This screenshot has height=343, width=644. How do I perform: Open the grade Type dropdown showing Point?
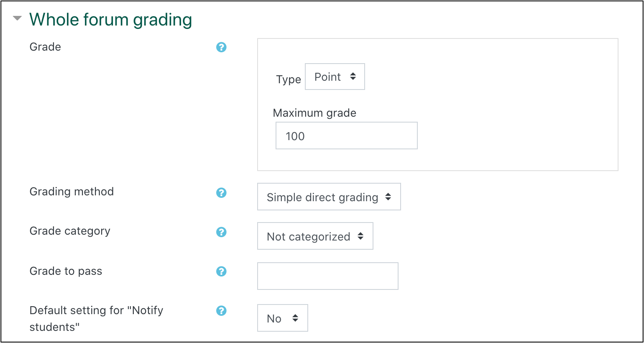click(x=335, y=77)
